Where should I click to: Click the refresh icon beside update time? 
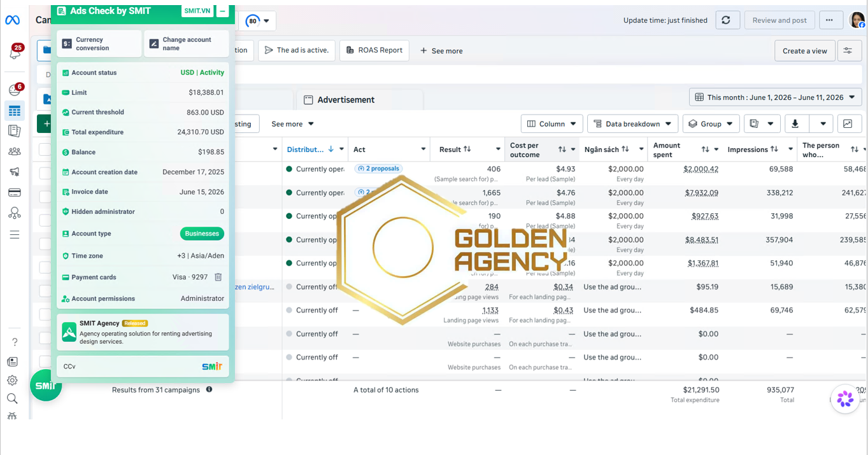pyautogui.click(x=726, y=20)
